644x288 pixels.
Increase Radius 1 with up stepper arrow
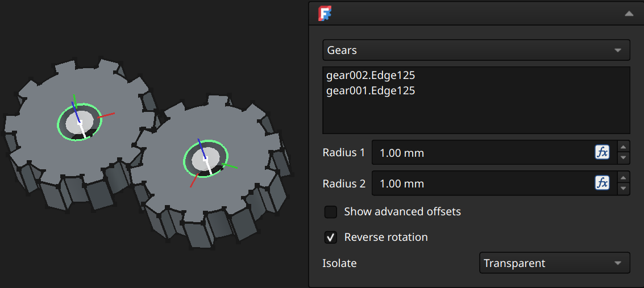(x=624, y=147)
